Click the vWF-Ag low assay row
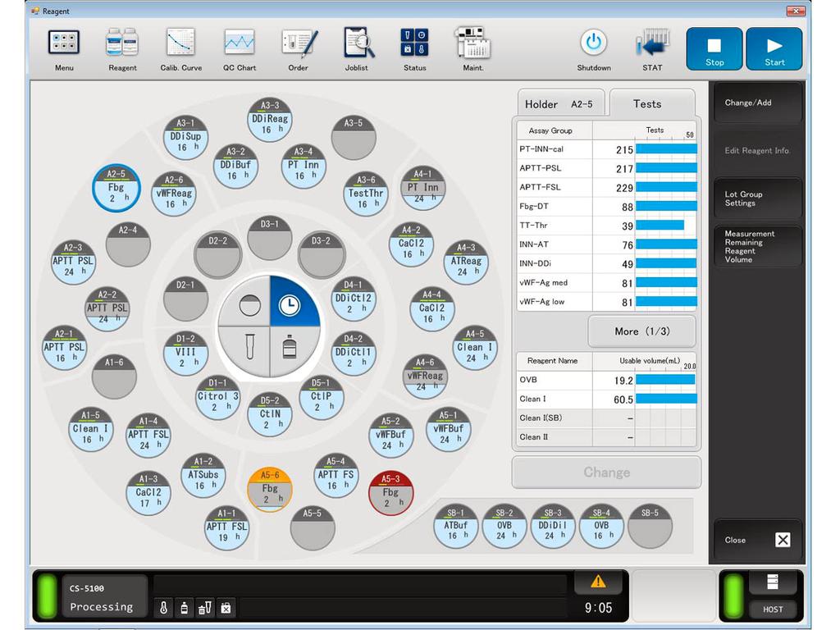840x630 pixels. pos(607,302)
